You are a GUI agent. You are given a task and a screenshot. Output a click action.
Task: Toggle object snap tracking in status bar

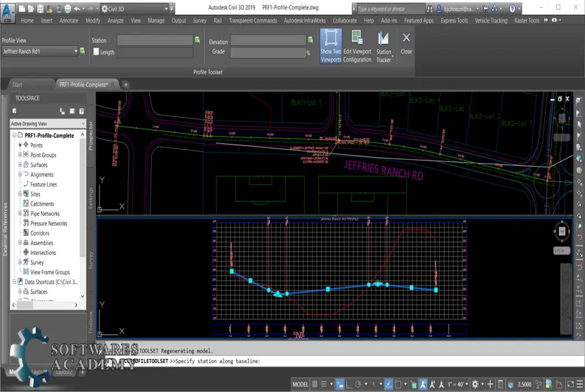point(388,384)
